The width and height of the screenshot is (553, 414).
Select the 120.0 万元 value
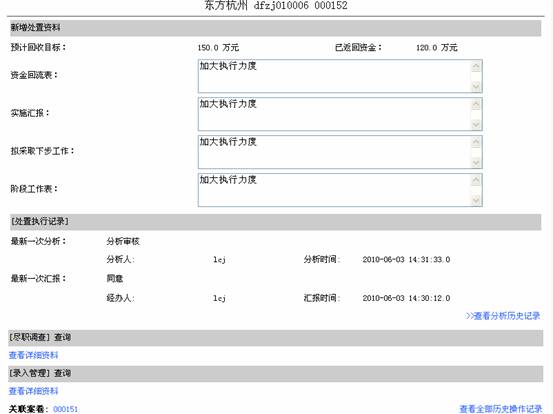point(437,48)
